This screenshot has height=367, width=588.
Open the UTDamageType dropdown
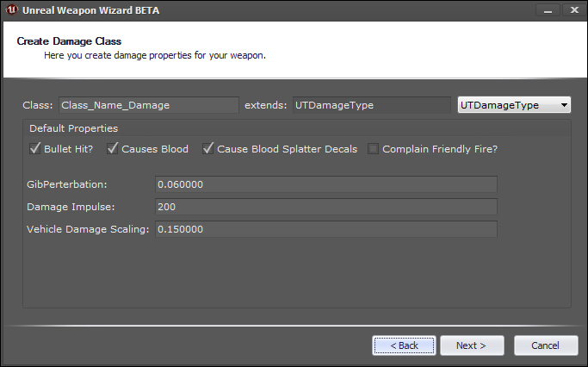514,105
